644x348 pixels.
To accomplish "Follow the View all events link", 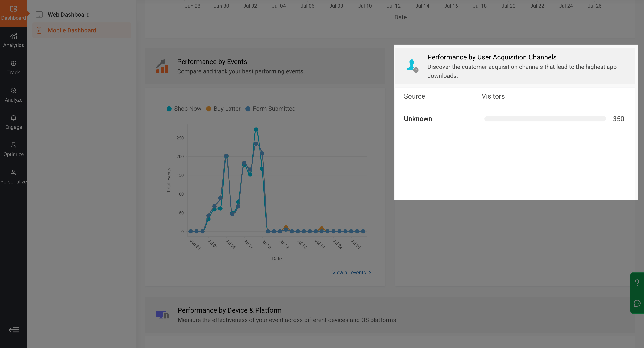I will (x=349, y=272).
